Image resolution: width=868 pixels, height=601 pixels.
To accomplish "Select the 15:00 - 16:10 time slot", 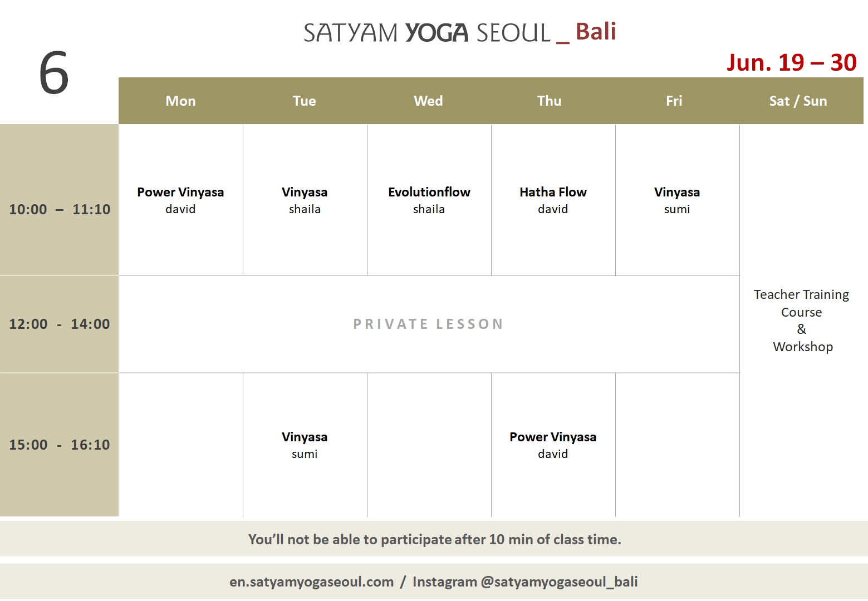I will 60,445.
